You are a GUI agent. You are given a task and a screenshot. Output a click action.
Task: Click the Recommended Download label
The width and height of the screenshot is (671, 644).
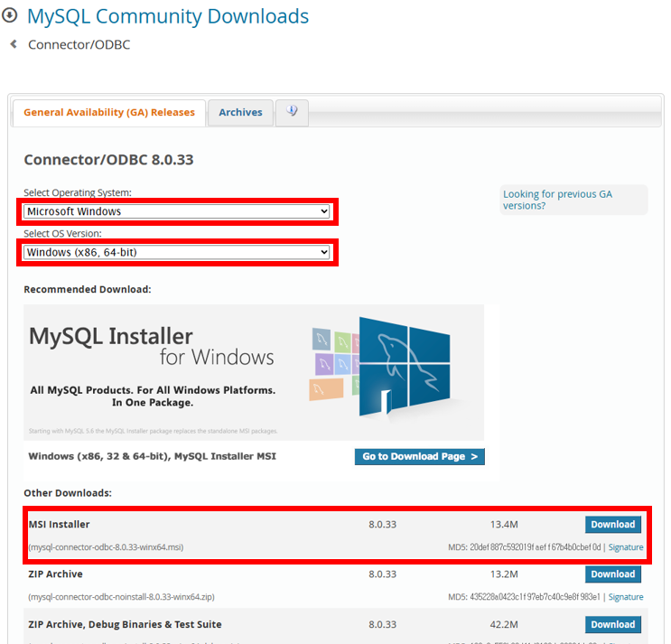88,290
